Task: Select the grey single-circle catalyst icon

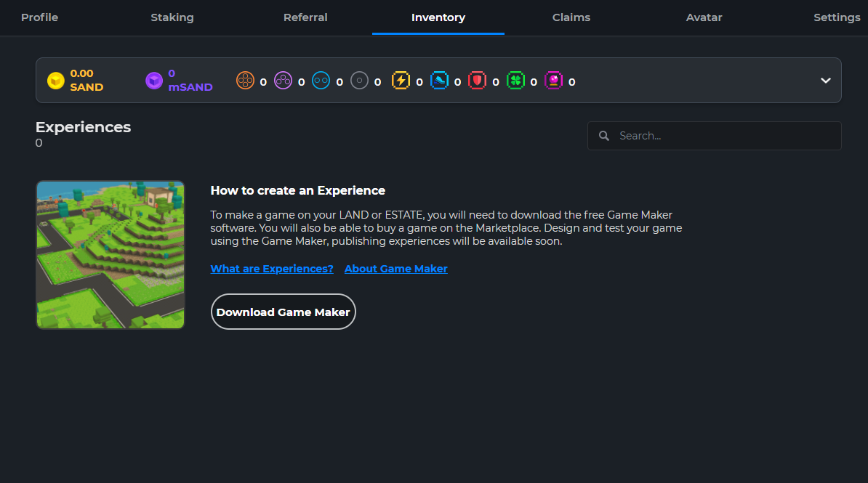Action: 359,81
